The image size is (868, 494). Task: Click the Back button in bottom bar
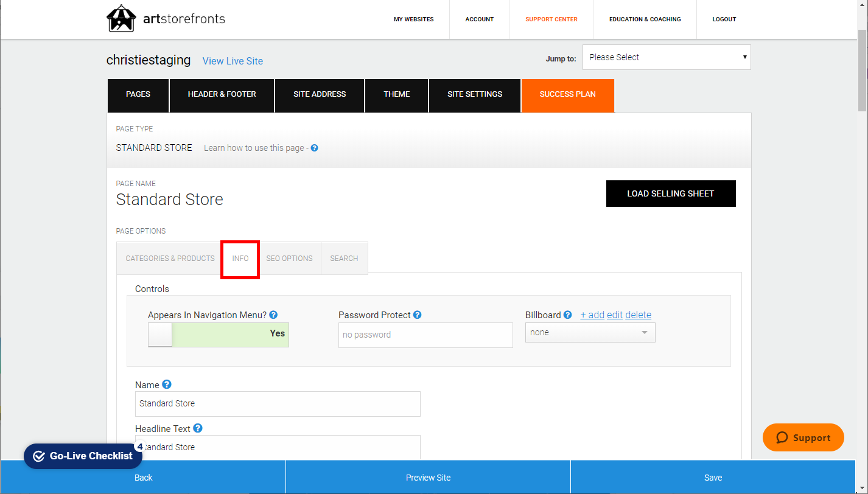(143, 478)
